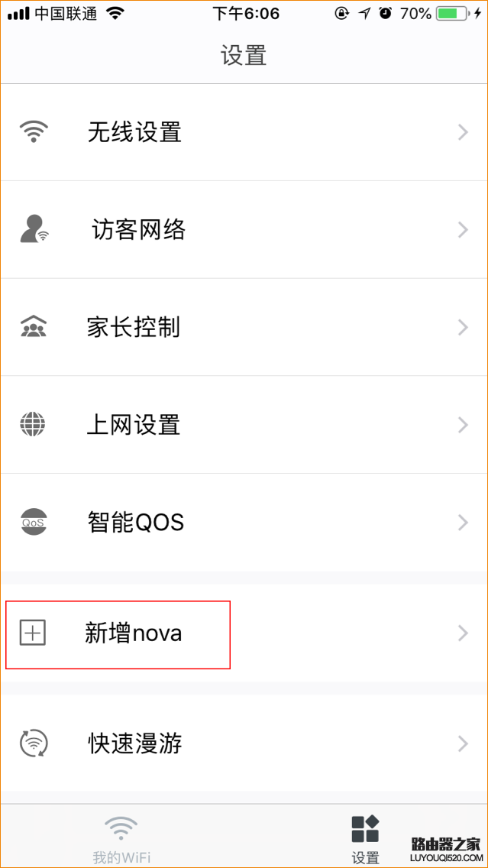Tap the 设置 page title

point(244,55)
